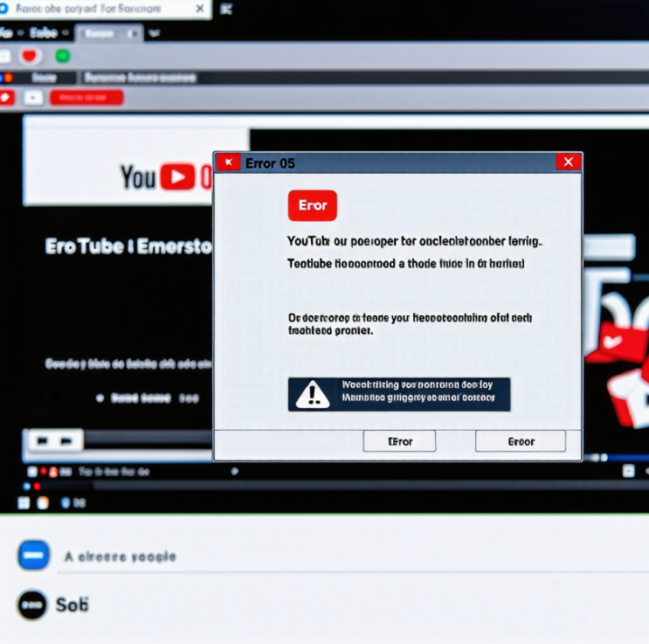Click the blue pin icon in the bottom bar
Image resolution: width=649 pixels, height=644 pixels.
point(66,502)
